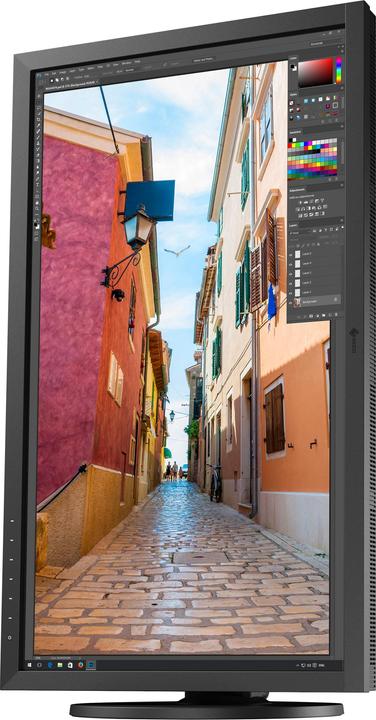Image resolution: width=376 pixels, height=720 pixels.
Task: Open the Edit menu
Action: tap(54, 73)
